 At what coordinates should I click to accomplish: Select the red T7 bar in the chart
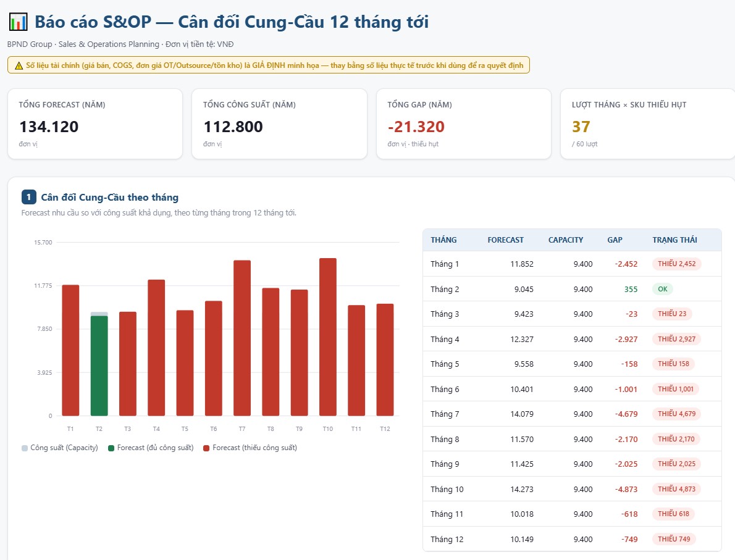242,338
